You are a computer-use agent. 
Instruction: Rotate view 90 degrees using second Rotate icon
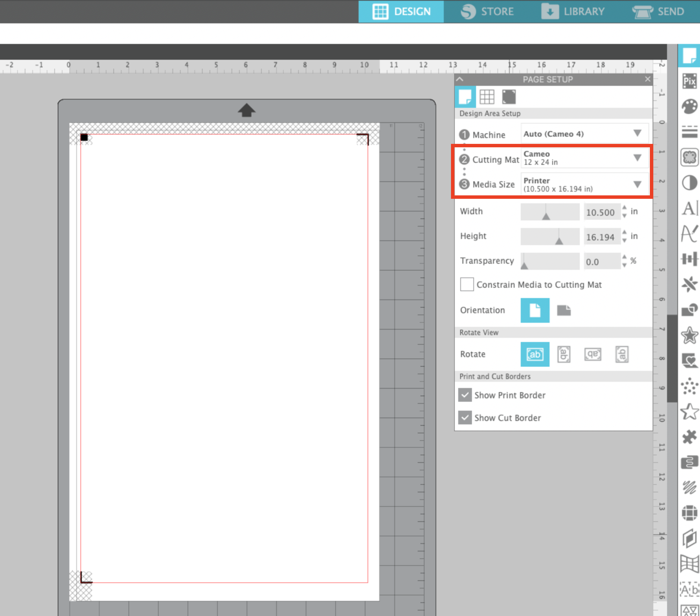(564, 354)
